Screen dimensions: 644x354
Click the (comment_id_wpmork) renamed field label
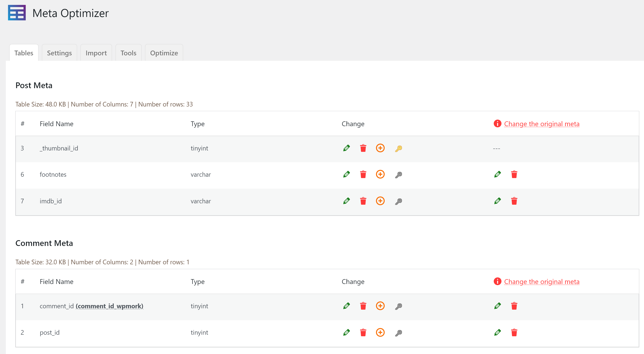pos(110,306)
